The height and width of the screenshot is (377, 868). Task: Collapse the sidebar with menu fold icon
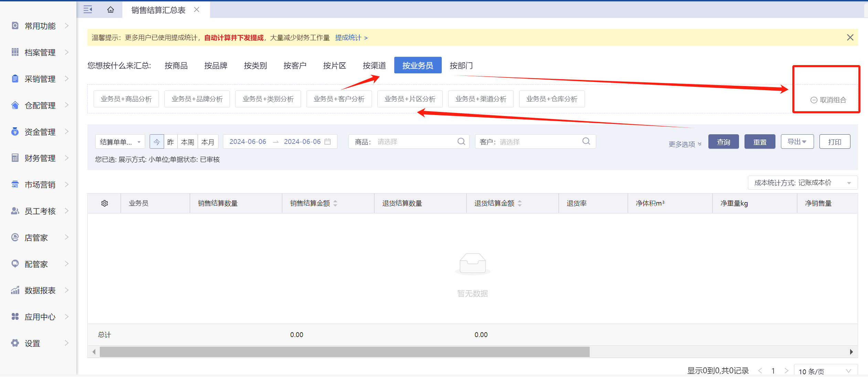88,10
